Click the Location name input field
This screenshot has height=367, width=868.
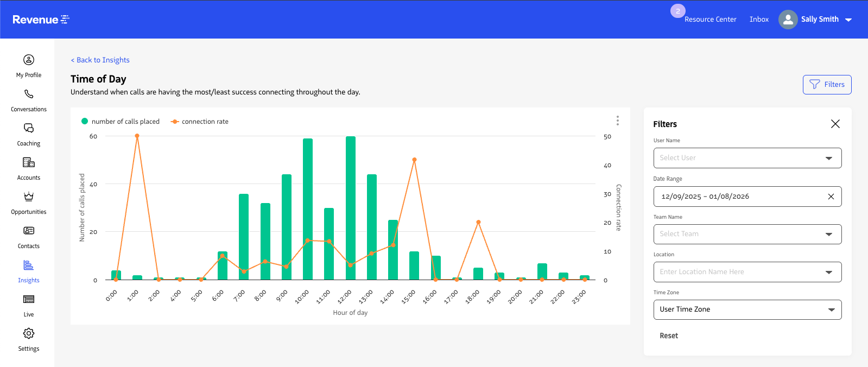pos(738,272)
